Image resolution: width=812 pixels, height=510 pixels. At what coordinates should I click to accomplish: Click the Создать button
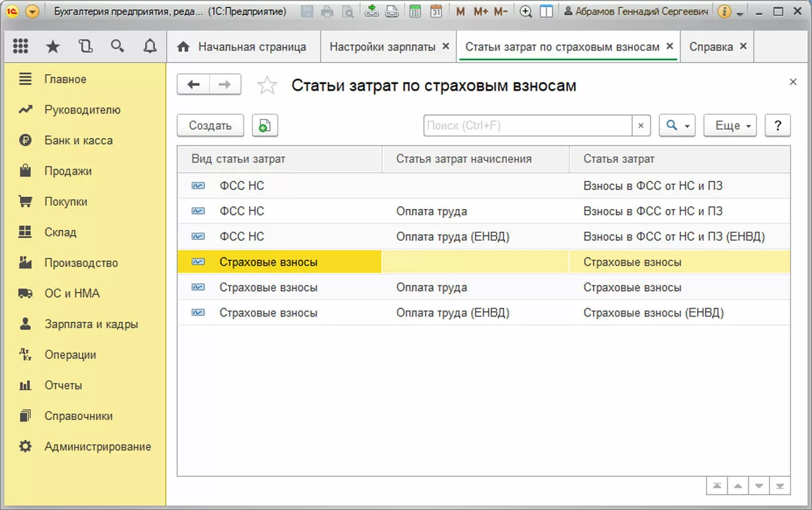click(x=210, y=125)
